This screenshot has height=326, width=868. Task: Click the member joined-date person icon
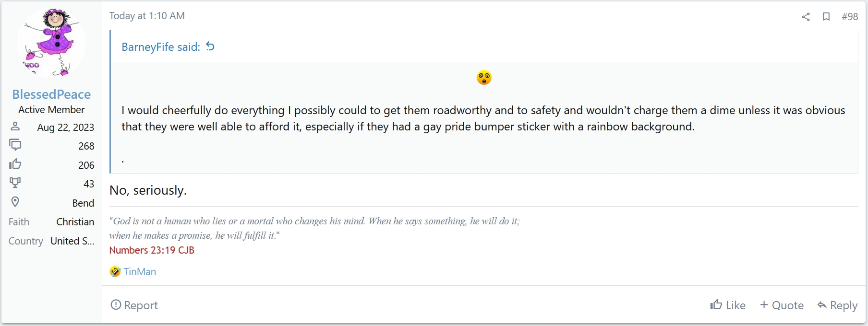(15, 127)
